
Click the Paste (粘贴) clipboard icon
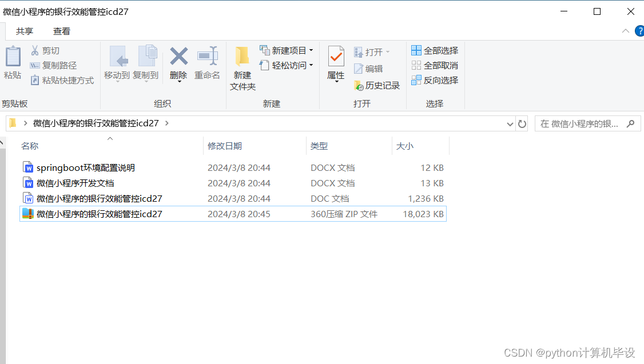[13, 56]
